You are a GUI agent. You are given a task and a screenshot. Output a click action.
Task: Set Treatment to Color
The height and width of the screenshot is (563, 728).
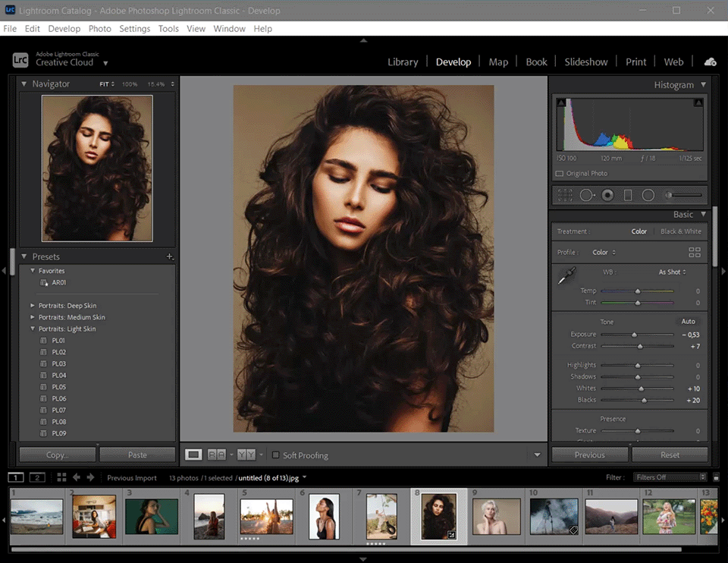pyautogui.click(x=639, y=231)
